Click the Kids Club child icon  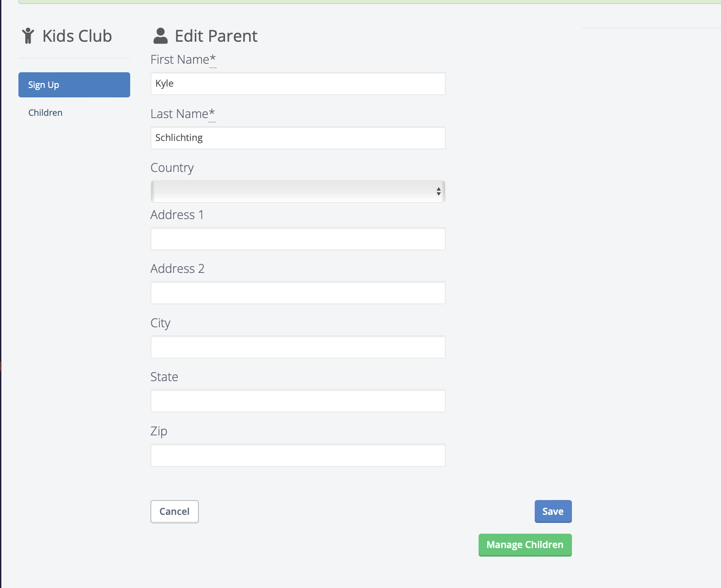point(28,36)
